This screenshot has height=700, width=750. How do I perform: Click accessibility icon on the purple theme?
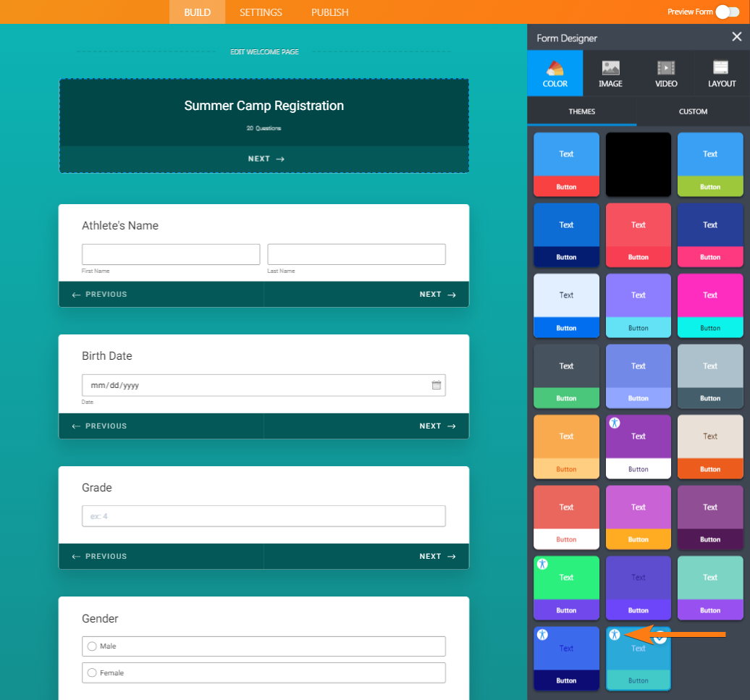click(x=615, y=423)
